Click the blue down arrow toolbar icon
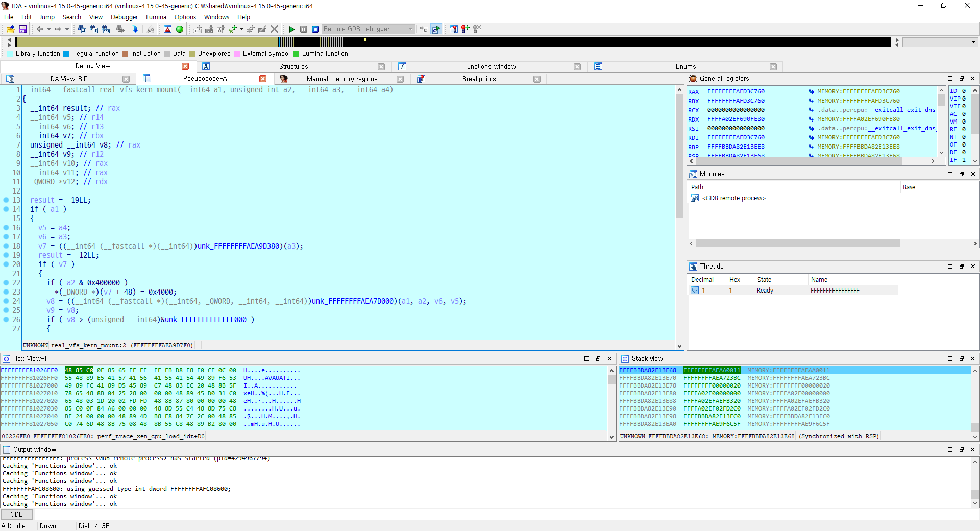Image resolution: width=980 pixels, height=531 pixels. 135,29
